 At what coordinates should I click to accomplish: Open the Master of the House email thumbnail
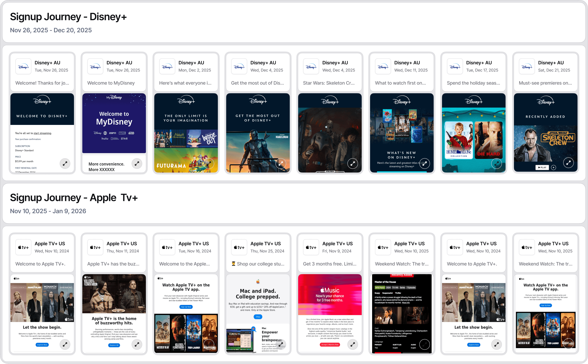coord(402,313)
